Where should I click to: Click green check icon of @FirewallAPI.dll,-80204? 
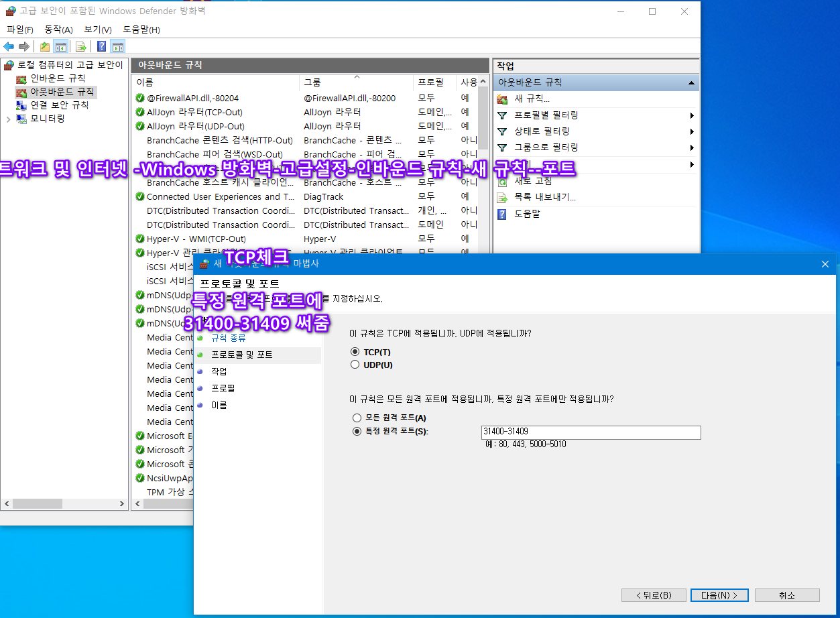(x=140, y=98)
